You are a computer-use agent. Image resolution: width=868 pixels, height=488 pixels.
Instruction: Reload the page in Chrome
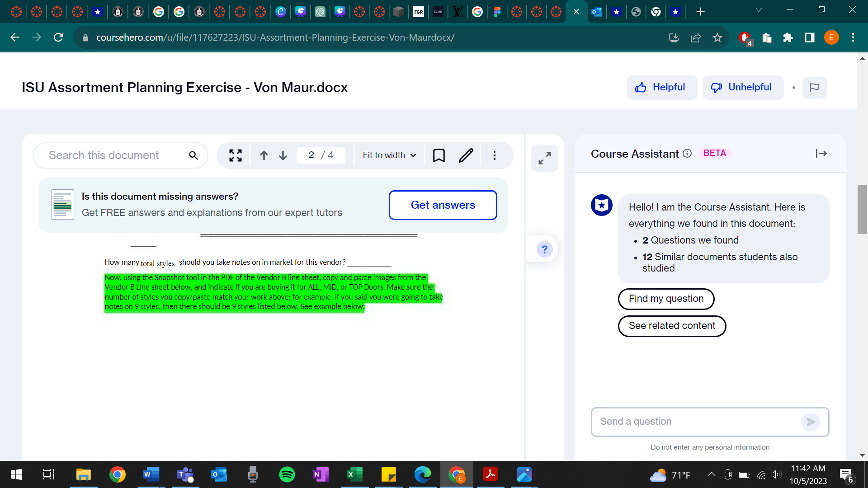tap(58, 38)
